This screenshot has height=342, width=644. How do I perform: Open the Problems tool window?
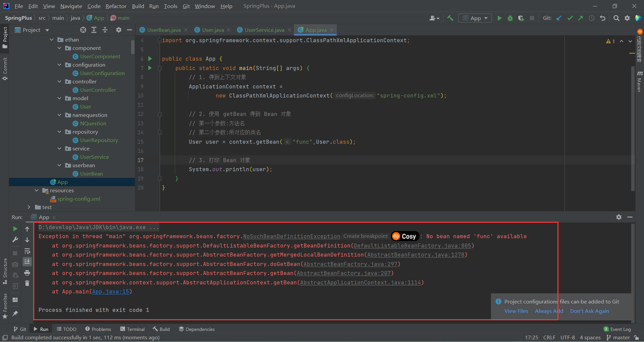pos(98,329)
